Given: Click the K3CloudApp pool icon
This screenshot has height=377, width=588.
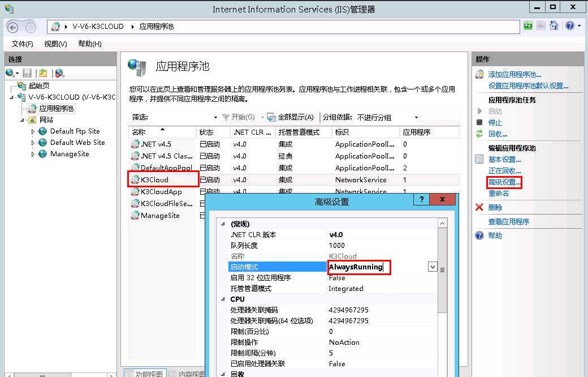Looking at the screenshot, I should (135, 191).
